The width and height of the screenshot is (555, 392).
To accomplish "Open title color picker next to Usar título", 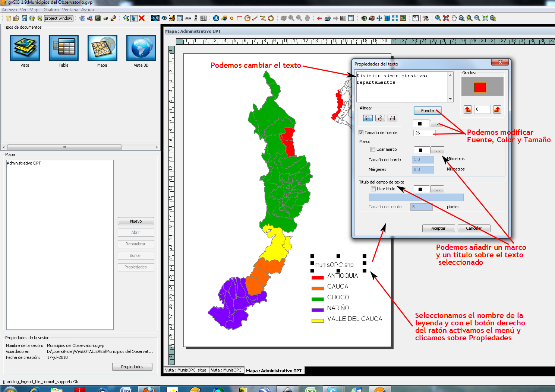I will click(x=437, y=189).
